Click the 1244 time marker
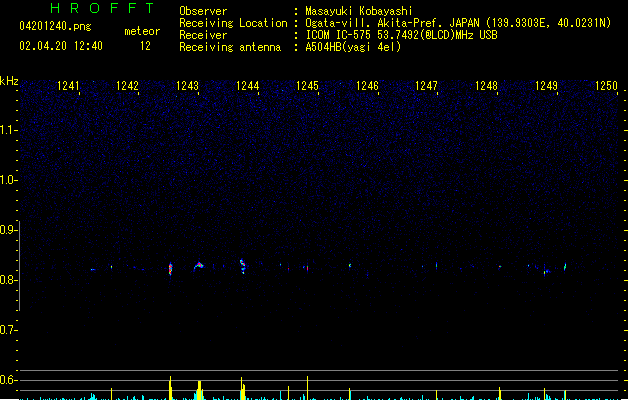629x400 pixels. [x=248, y=86]
